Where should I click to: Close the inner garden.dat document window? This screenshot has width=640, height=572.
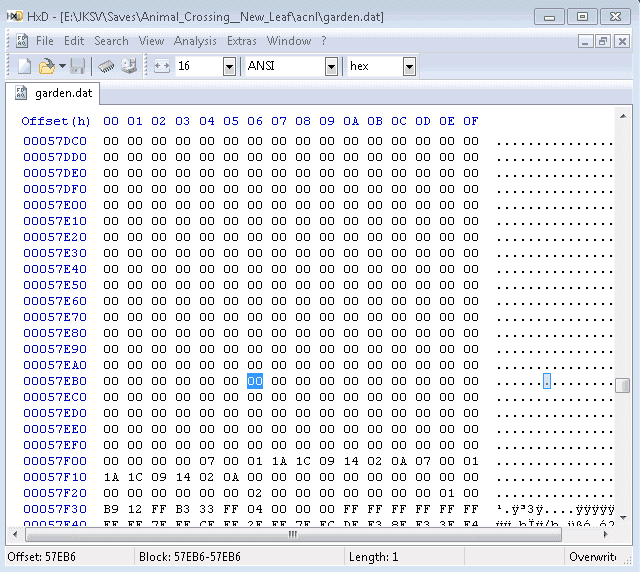pos(622,42)
